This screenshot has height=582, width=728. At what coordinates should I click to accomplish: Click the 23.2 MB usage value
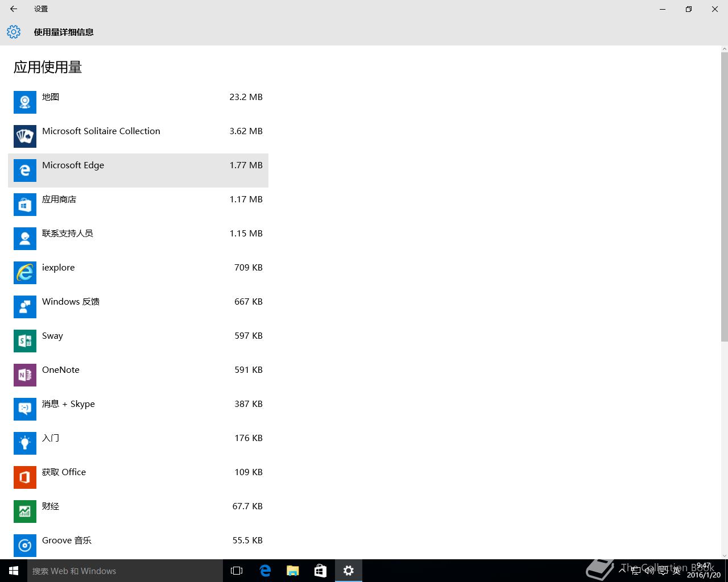246,97
